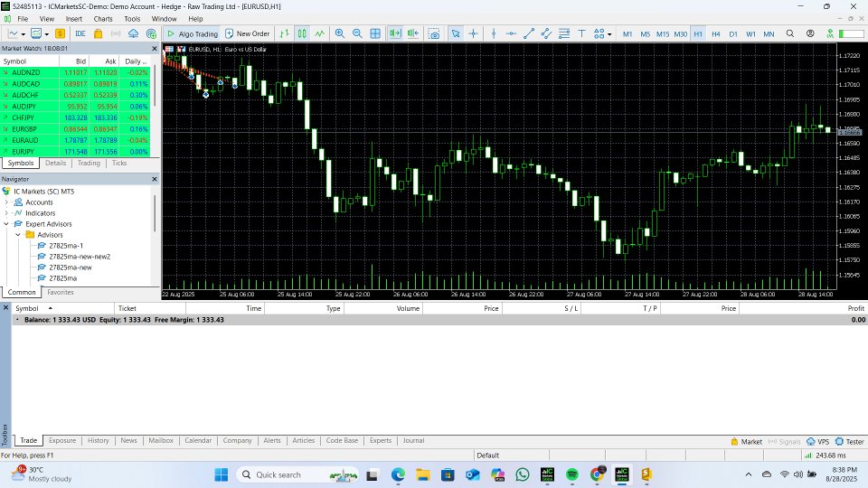868x488 pixels.
Task: Select the Fibonacci retracement tool
Action: coord(564,33)
